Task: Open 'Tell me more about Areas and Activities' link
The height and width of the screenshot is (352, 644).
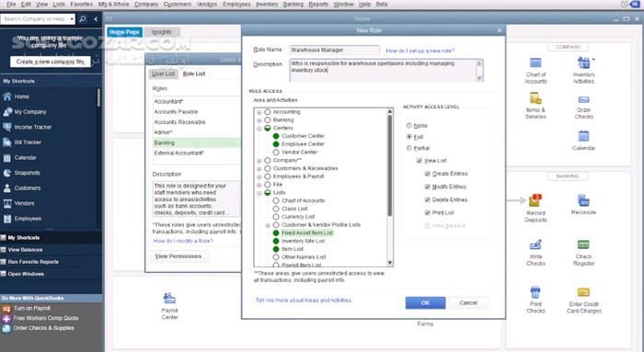Action: [x=304, y=301]
